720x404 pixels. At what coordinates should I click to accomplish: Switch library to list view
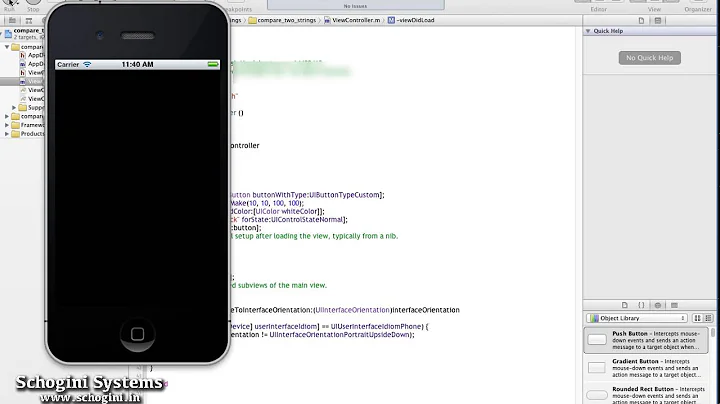[708, 318]
